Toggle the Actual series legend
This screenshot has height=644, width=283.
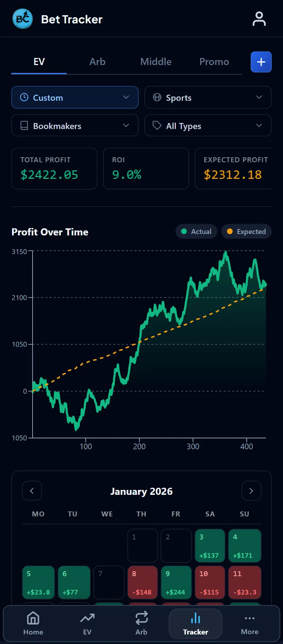tap(196, 232)
